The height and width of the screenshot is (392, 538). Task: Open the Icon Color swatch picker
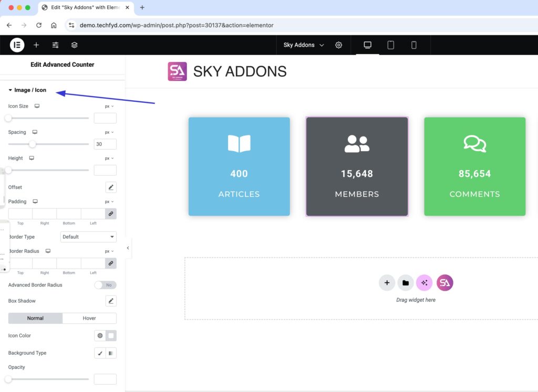(111, 336)
